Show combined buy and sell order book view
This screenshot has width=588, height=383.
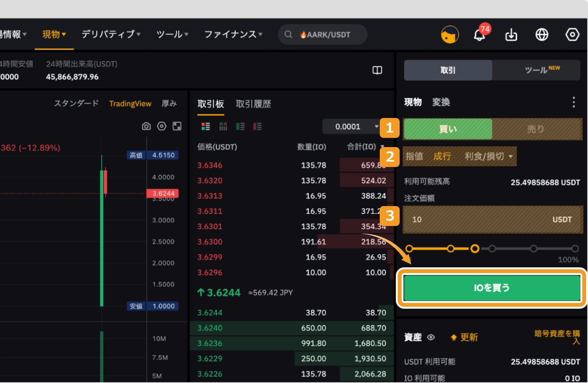(206, 126)
